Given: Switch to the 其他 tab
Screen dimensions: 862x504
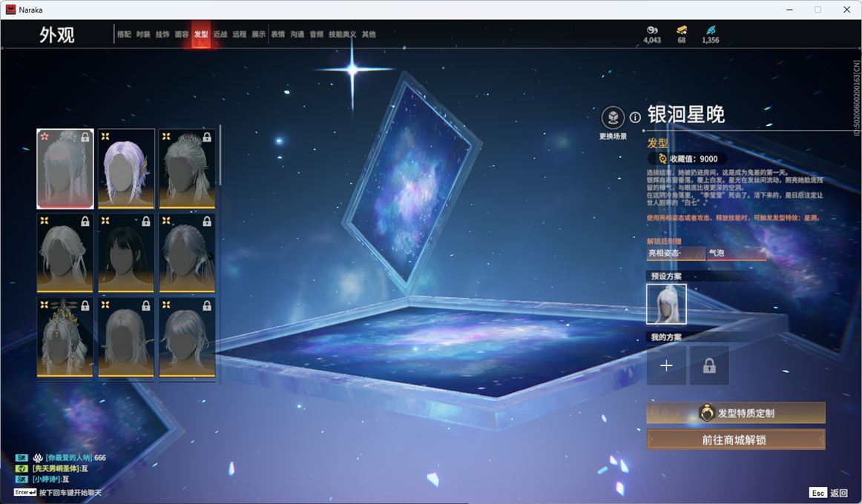Looking at the screenshot, I should point(369,34).
